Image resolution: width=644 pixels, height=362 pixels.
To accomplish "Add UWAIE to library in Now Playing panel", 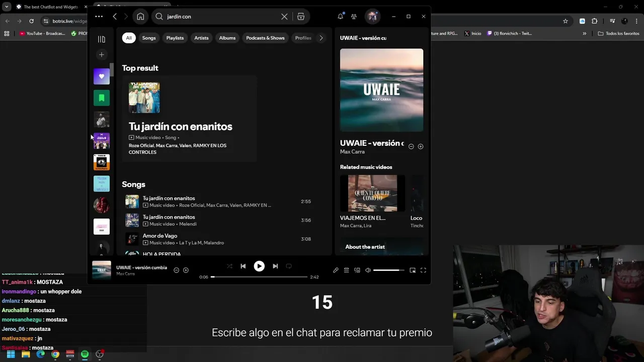I will coord(421,146).
